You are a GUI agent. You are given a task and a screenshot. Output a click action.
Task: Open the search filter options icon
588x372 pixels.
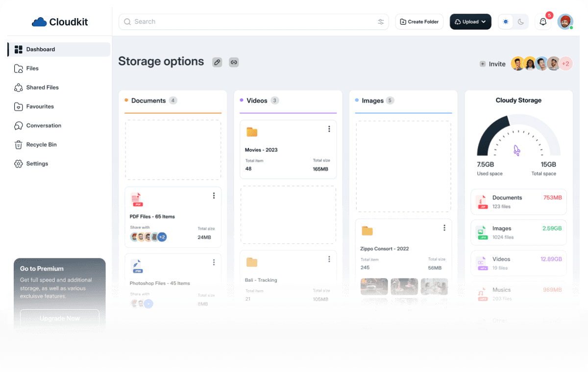(381, 22)
